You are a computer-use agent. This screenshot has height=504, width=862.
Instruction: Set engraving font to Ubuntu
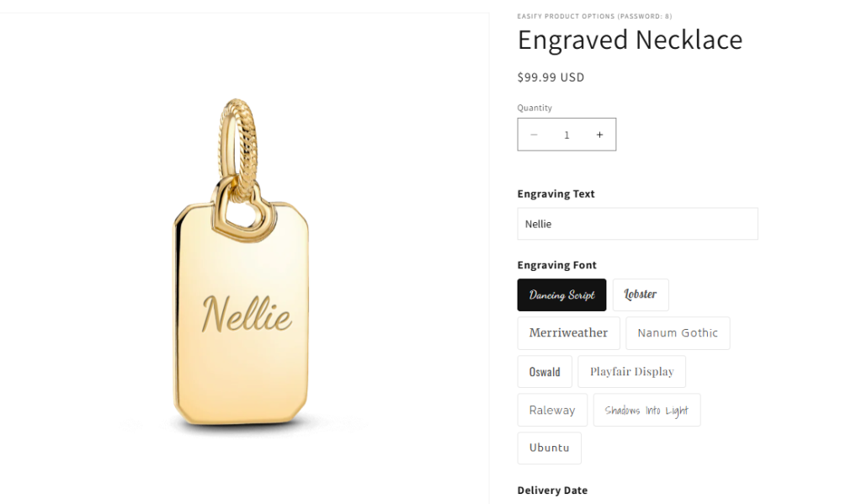point(549,448)
